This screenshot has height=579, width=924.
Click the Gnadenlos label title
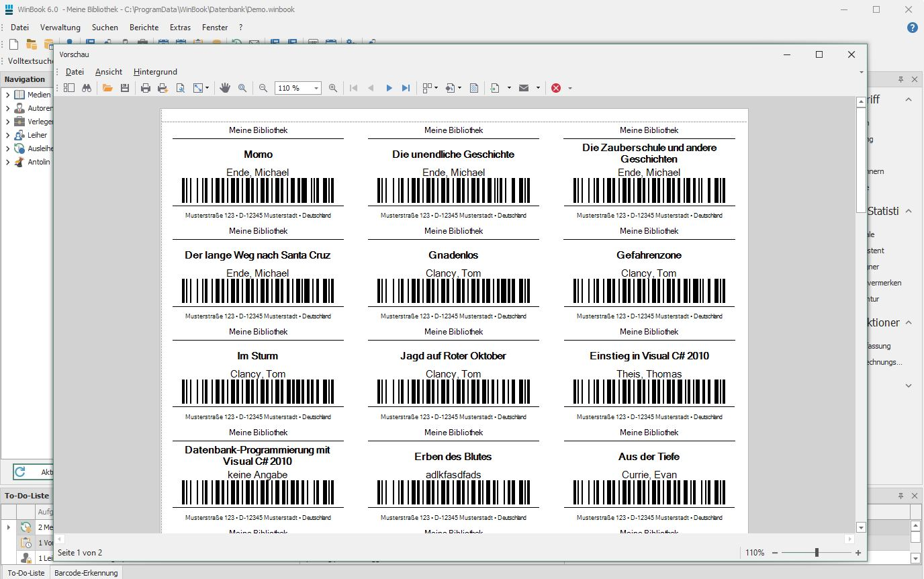[x=453, y=255]
